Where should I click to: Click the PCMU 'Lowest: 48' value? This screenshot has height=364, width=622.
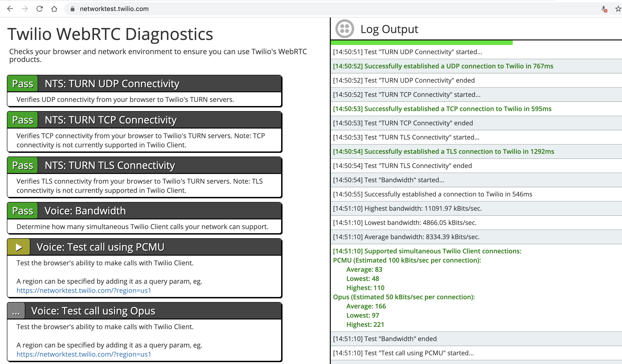(x=363, y=278)
